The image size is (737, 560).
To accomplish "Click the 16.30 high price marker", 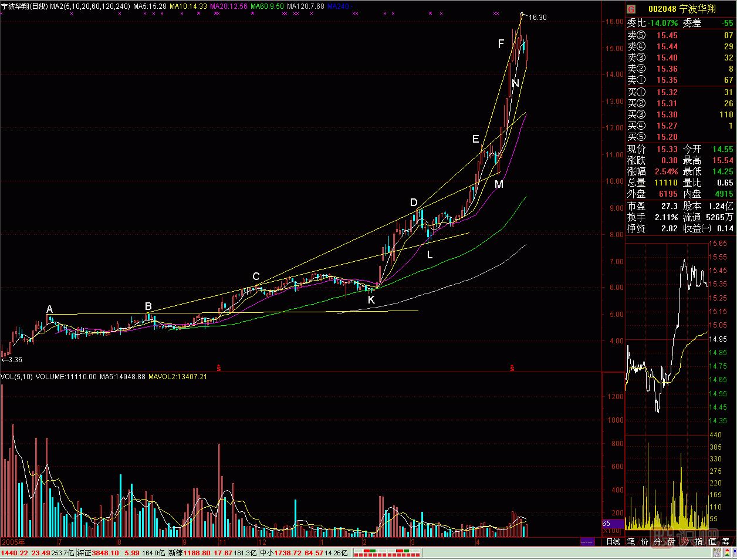I will tap(537, 18).
